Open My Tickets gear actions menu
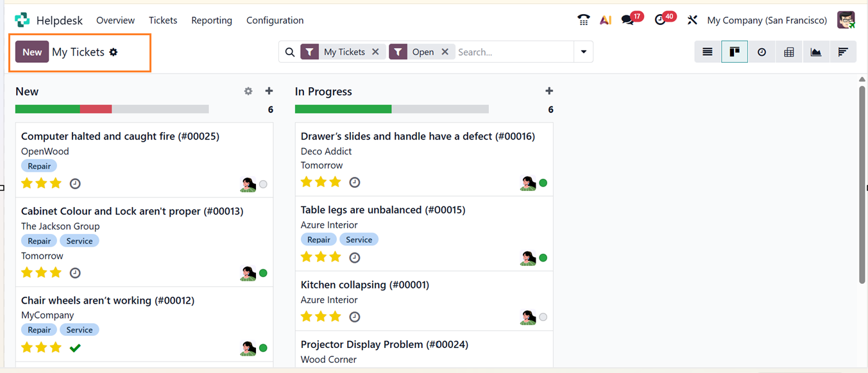The width and height of the screenshot is (868, 373). [x=114, y=52]
